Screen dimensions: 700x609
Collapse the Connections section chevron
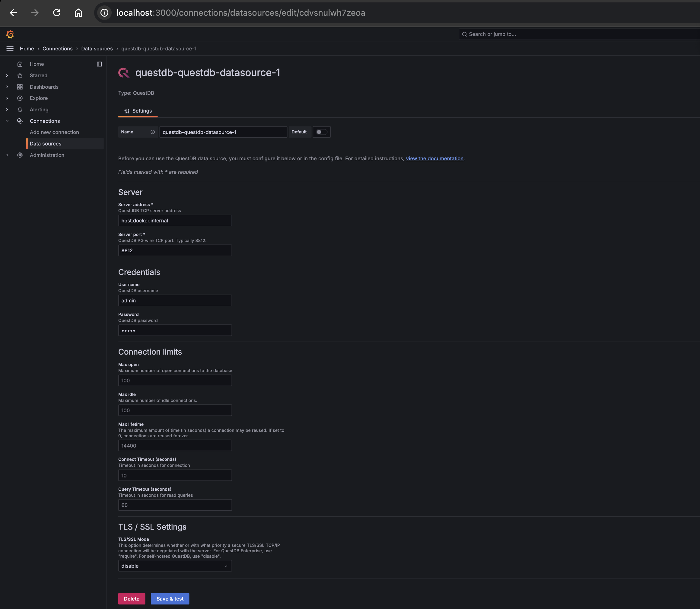(7, 121)
